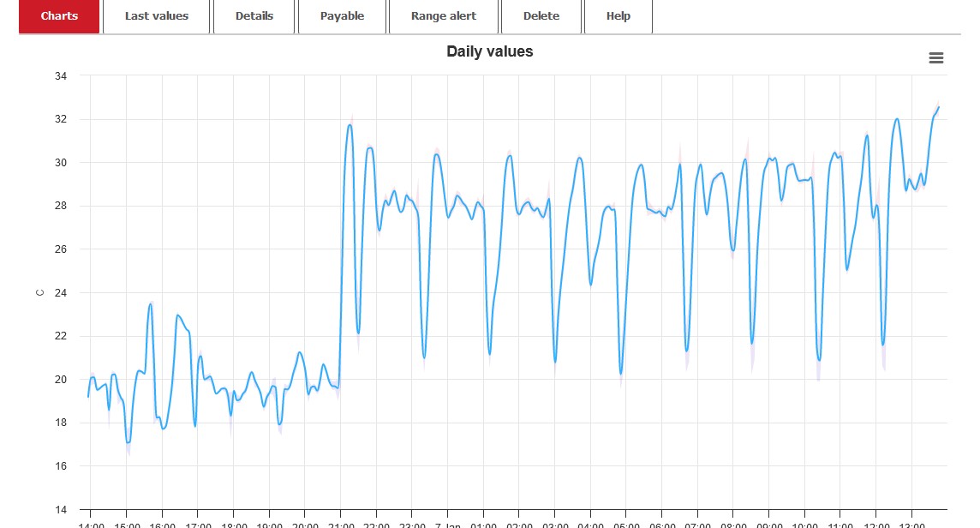Image resolution: width=980 pixels, height=528 pixels.
Task: Open the Help tab
Action: click(618, 16)
